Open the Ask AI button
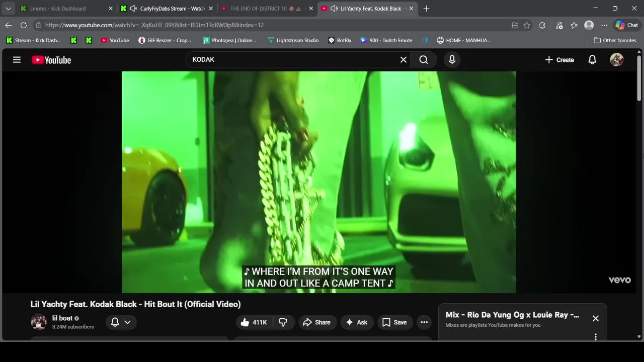 pyautogui.click(x=357, y=322)
